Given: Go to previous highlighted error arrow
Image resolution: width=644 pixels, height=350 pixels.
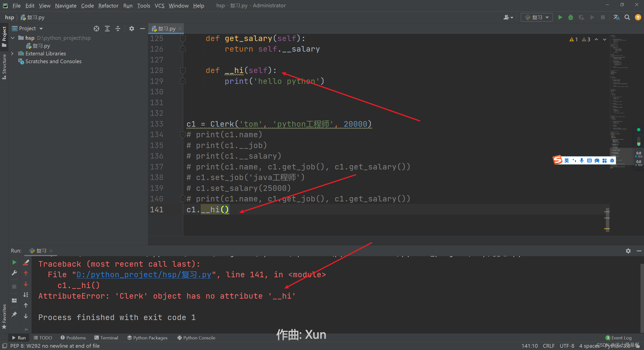Looking at the screenshot, I should 596,40.
